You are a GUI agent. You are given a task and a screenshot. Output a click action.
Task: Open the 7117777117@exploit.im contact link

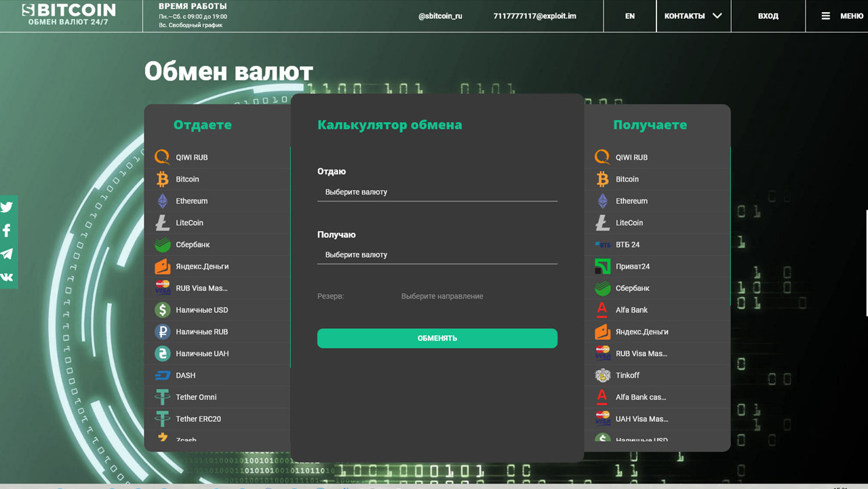coord(534,16)
